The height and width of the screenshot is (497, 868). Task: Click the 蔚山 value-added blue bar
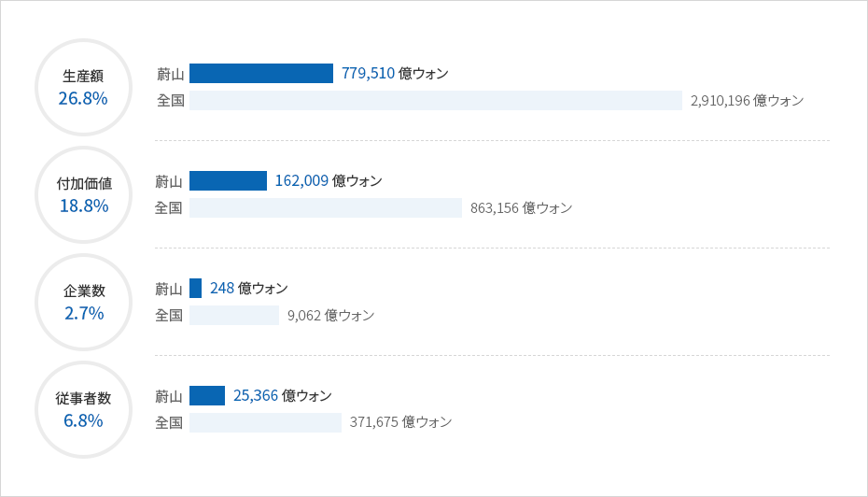pos(228,180)
